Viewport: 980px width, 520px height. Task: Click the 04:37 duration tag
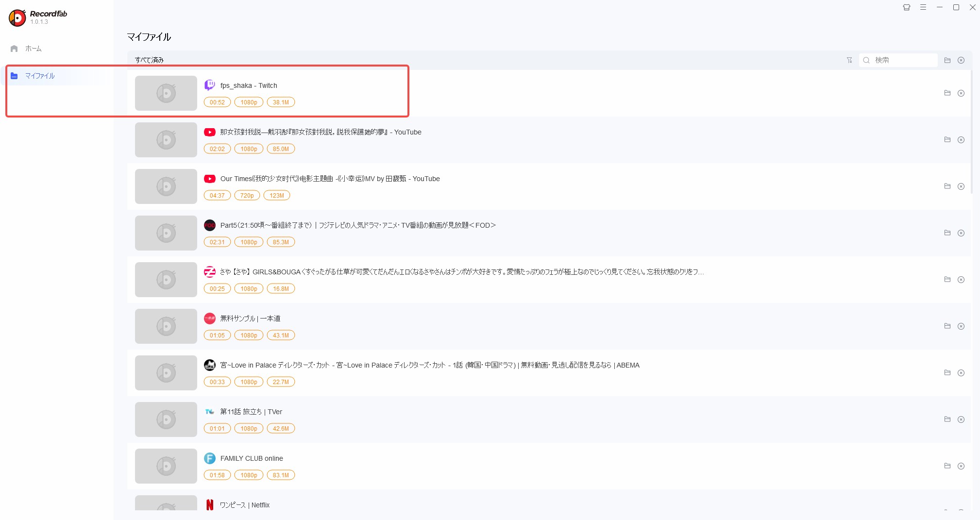tap(217, 195)
